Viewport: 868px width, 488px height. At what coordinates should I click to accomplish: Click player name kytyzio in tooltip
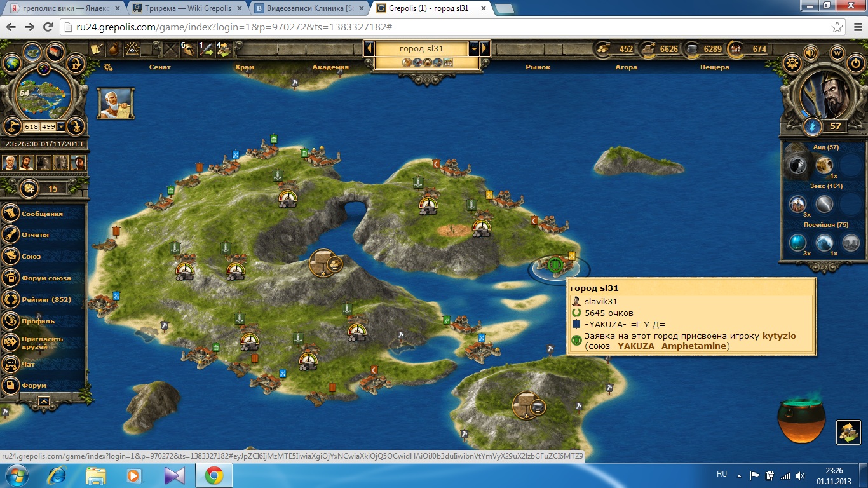tap(779, 336)
